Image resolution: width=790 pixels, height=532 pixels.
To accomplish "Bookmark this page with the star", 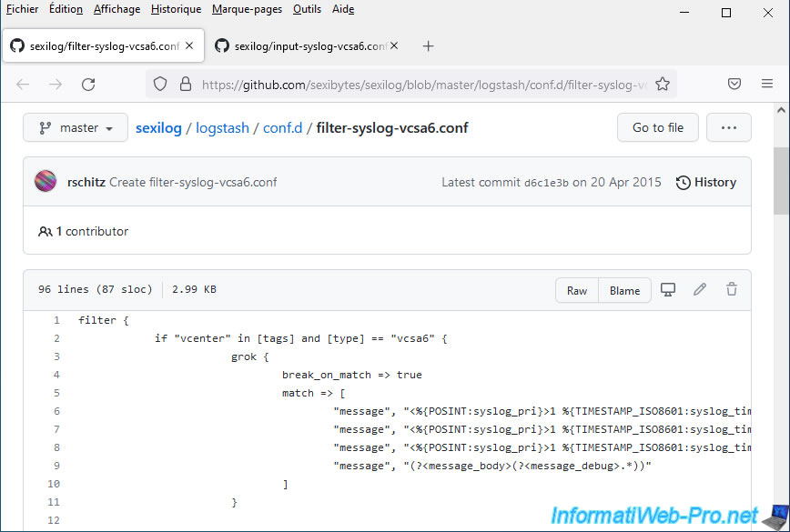I will (x=663, y=84).
